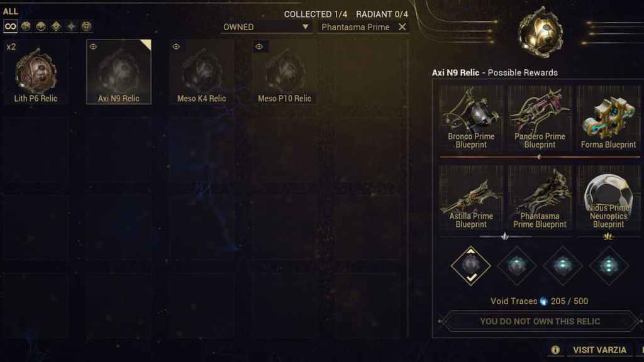Open the info icon beside Visit Varzia
644x362 pixels.
[555, 349]
